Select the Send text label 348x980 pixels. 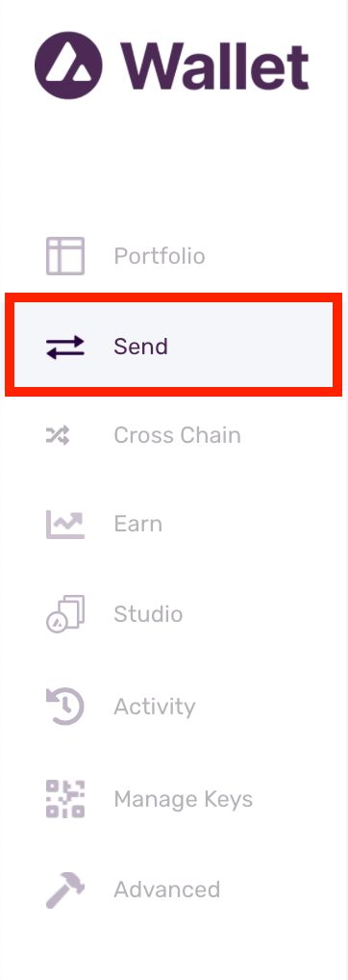pos(141,347)
